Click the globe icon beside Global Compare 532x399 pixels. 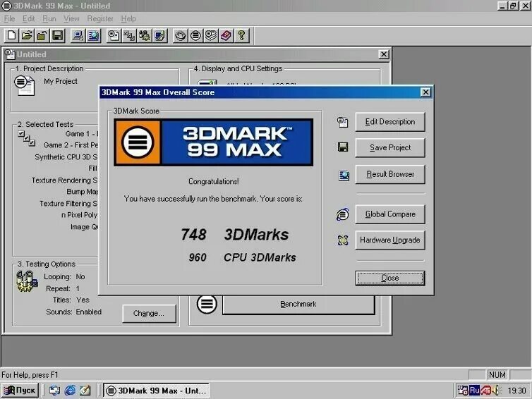tap(343, 214)
